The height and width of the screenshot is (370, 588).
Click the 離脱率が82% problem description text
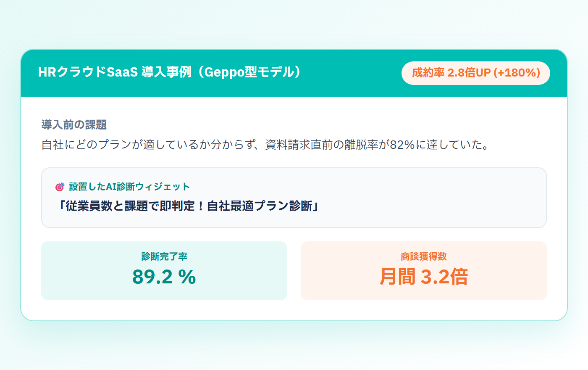(x=265, y=145)
